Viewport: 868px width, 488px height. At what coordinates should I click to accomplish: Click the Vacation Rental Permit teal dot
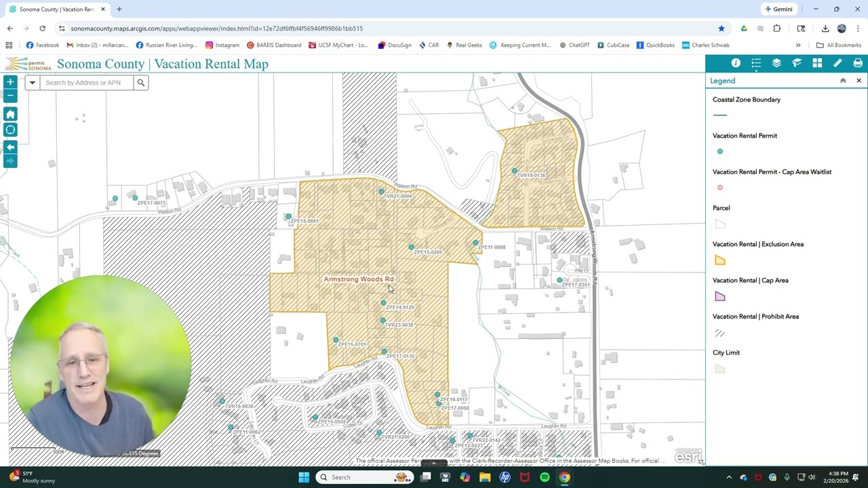point(720,152)
